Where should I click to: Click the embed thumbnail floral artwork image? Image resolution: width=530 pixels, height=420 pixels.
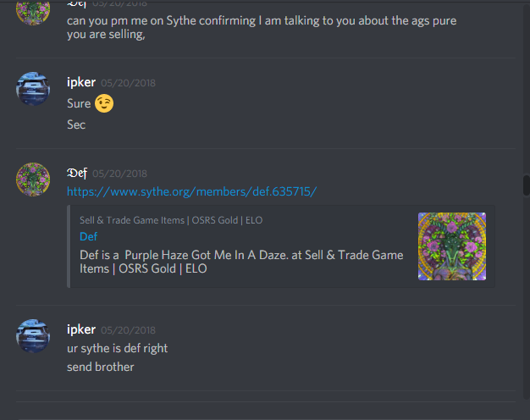[452, 246]
